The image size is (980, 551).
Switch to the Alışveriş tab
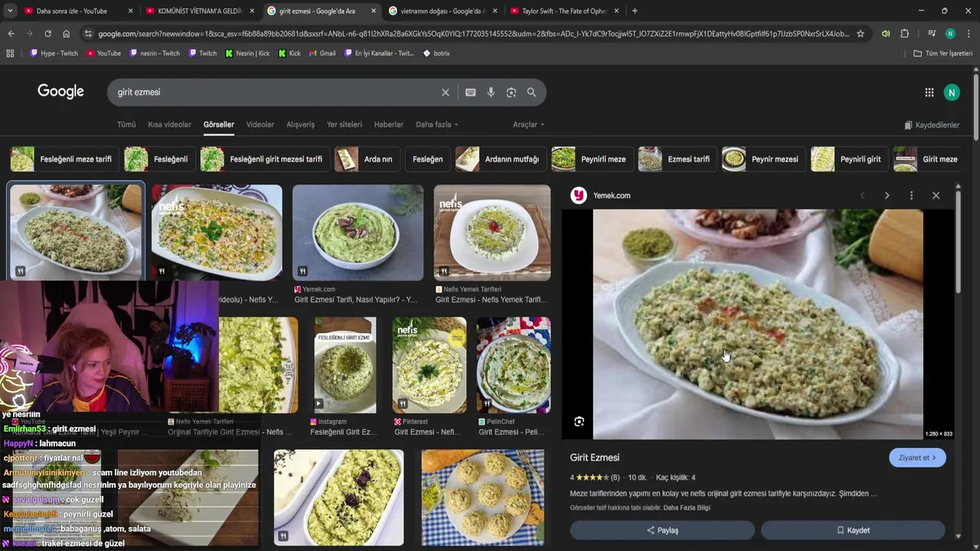(x=300, y=125)
